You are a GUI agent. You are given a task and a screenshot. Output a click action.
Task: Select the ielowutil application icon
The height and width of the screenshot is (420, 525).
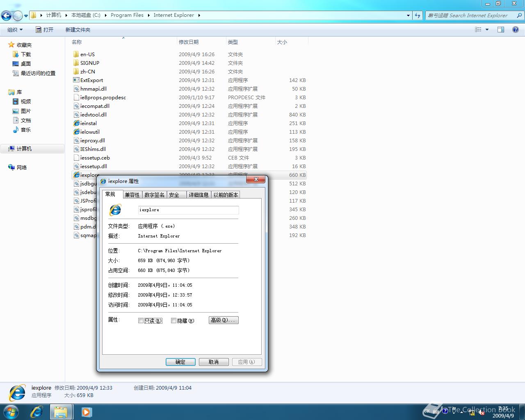76,132
